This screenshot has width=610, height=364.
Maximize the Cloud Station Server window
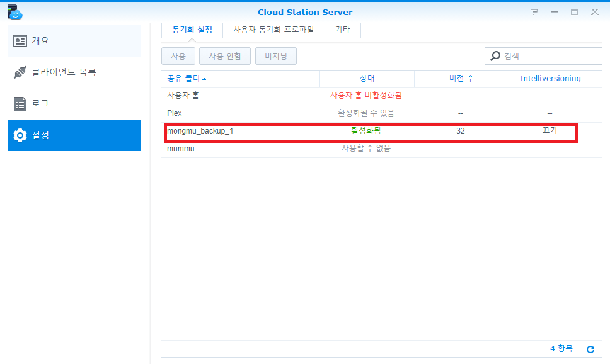[575, 12]
